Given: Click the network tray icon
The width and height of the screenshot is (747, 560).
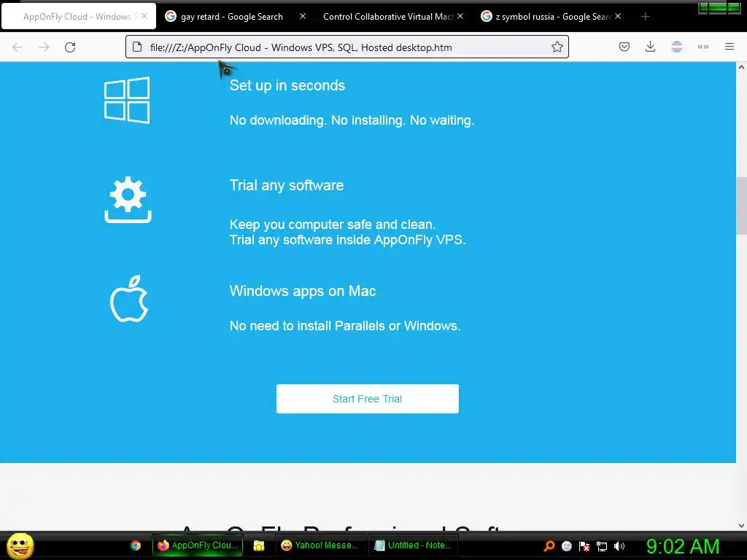Looking at the screenshot, I should pyautogui.click(x=602, y=546).
